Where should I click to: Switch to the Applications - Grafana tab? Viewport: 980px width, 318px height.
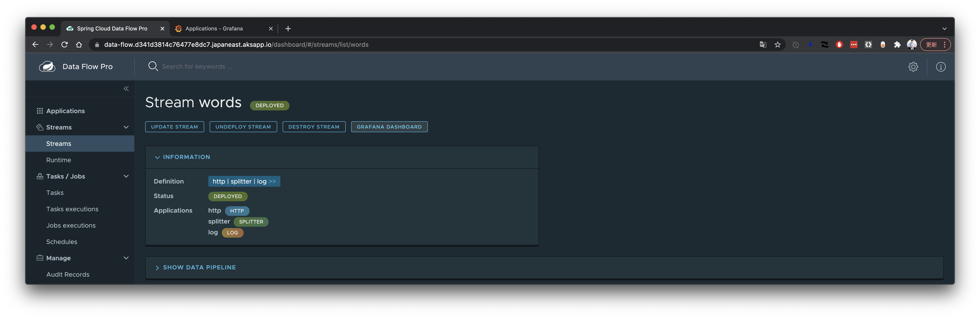224,29
